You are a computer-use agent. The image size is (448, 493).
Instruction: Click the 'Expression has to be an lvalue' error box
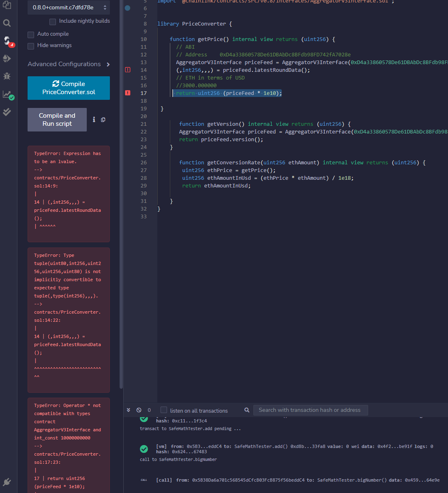pyautogui.click(x=69, y=194)
